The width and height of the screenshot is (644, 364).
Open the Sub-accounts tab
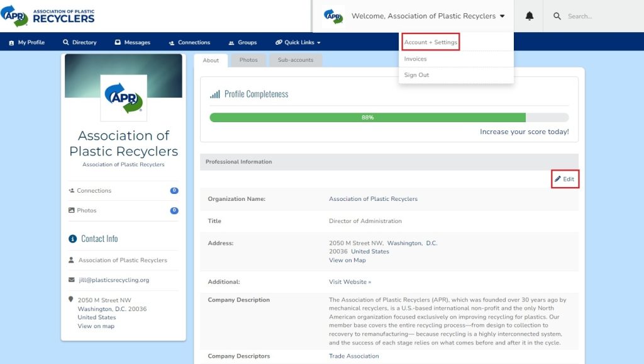pyautogui.click(x=296, y=60)
